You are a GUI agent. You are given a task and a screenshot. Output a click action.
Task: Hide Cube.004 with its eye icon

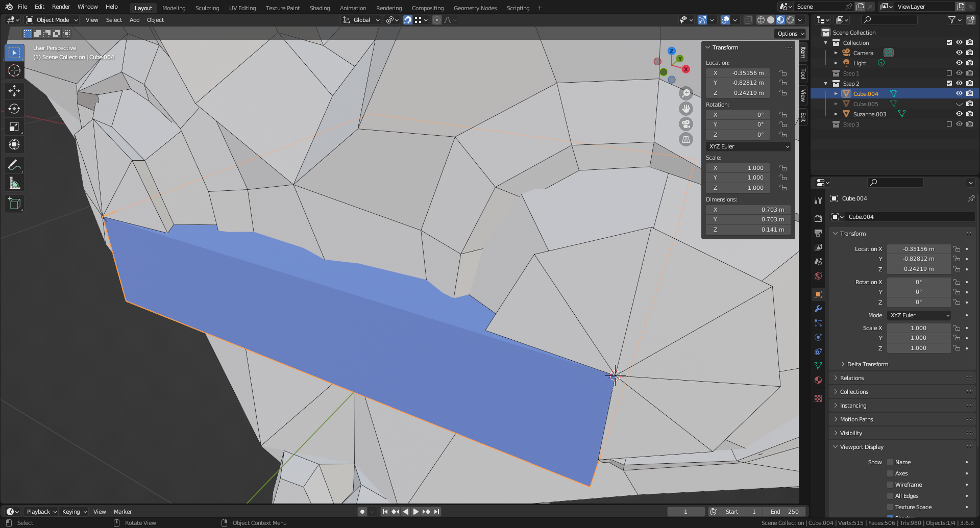959,93
